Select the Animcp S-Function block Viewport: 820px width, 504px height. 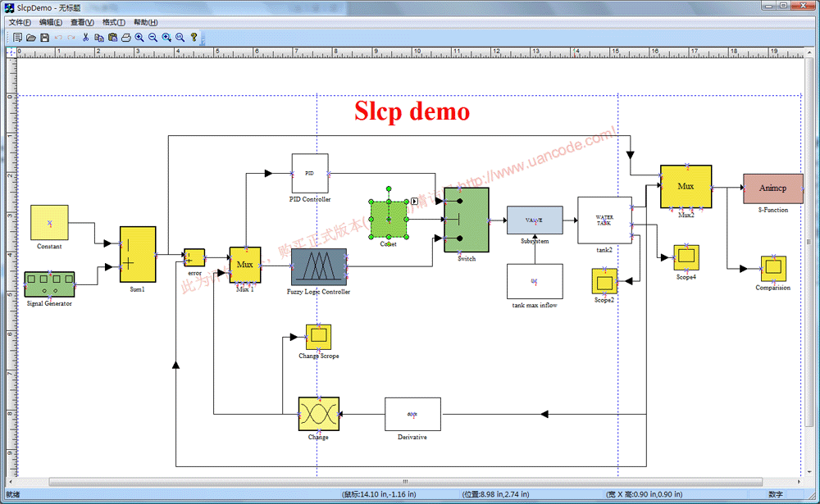point(772,188)
